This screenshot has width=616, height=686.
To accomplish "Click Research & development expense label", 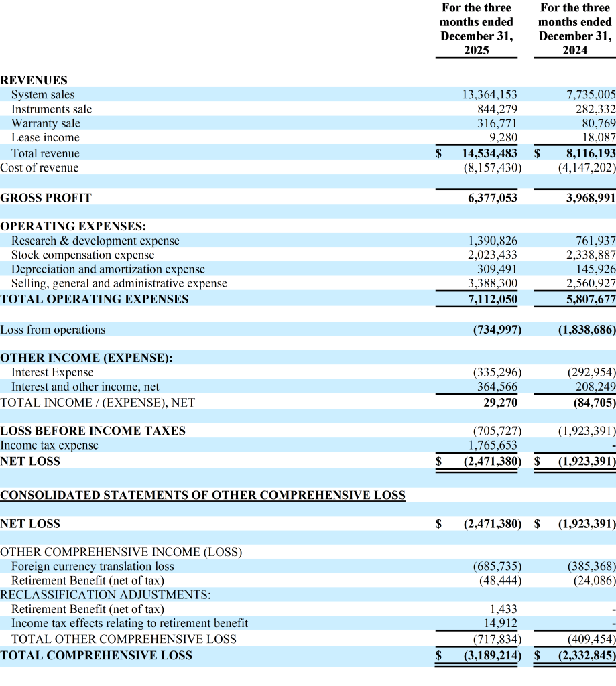I will click(95, 241).
